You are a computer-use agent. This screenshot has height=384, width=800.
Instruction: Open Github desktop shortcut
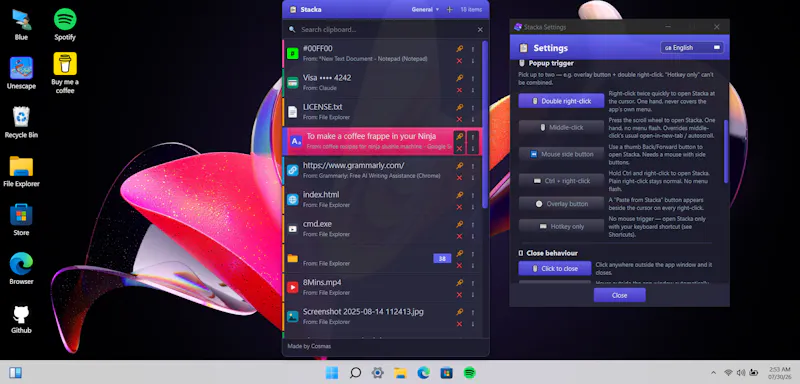(x=21, y=319)
